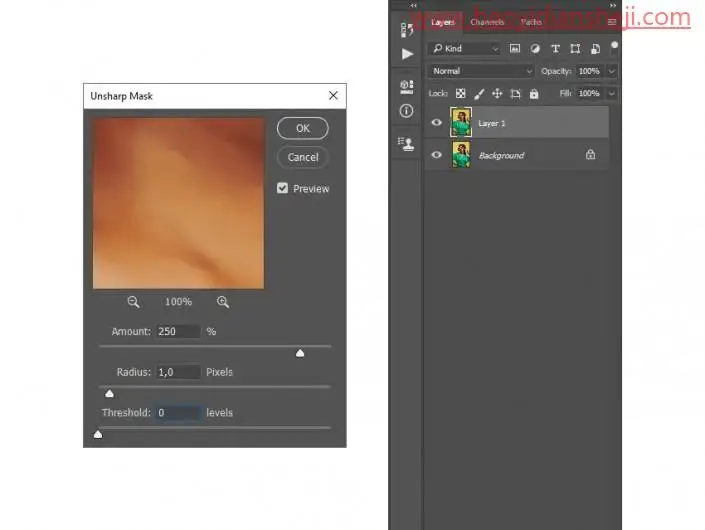Screen dimensions: 705x530
Task: Hide Layer 1 visibility eye
Action: (437, 122)
